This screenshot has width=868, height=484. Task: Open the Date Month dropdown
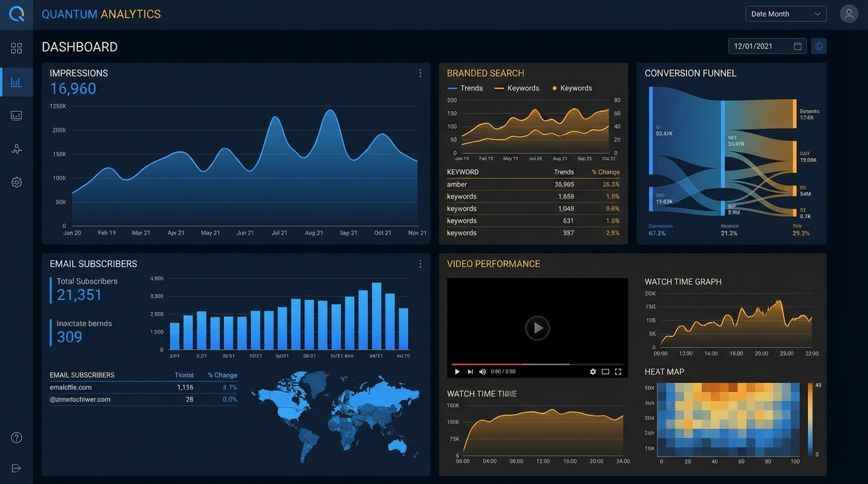[785, 13]
